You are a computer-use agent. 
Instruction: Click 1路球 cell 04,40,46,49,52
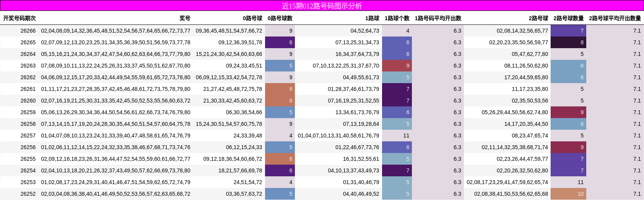[x=361, y=194]
